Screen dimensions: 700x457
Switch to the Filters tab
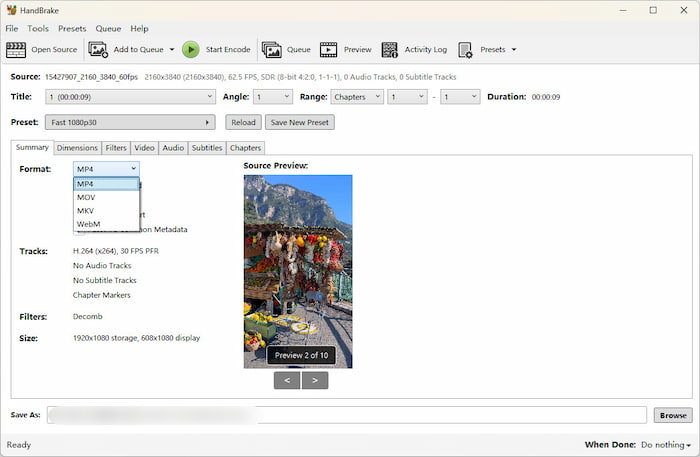(116, 148)
